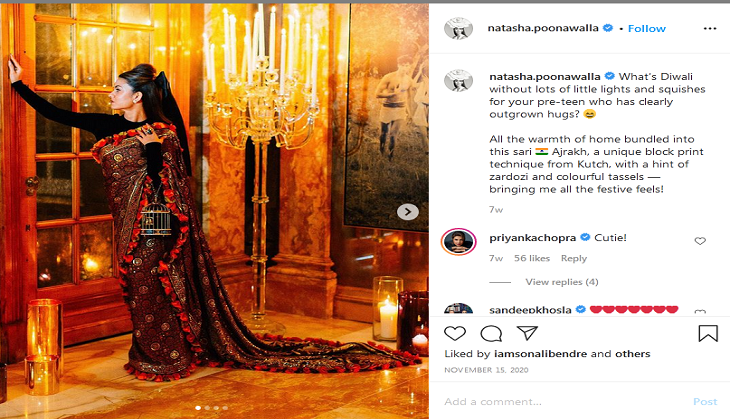Like sandeepkhosla's comment heart

pos(700,312)
